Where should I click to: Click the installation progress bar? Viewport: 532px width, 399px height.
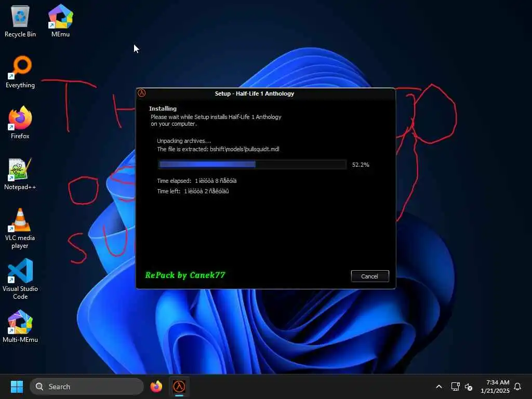coord(252,165)
